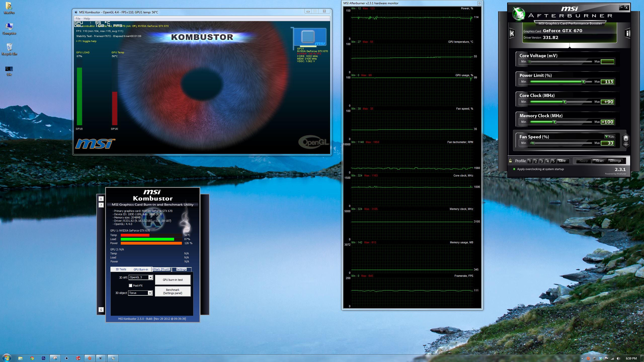
Task: Expand the 3D API dropdown
Action: [x=150, y=278]
